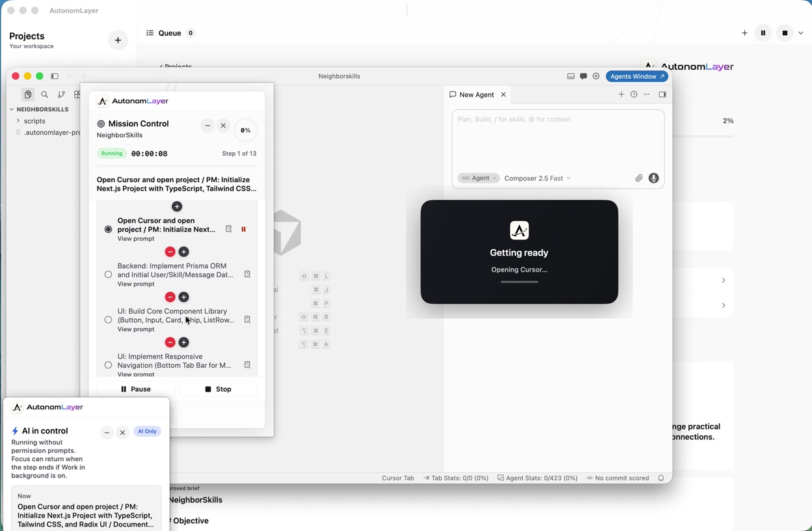Open notes icon for Responsive Navigation step
Screen dimensions: 812x531
click(x=247, y=365)
